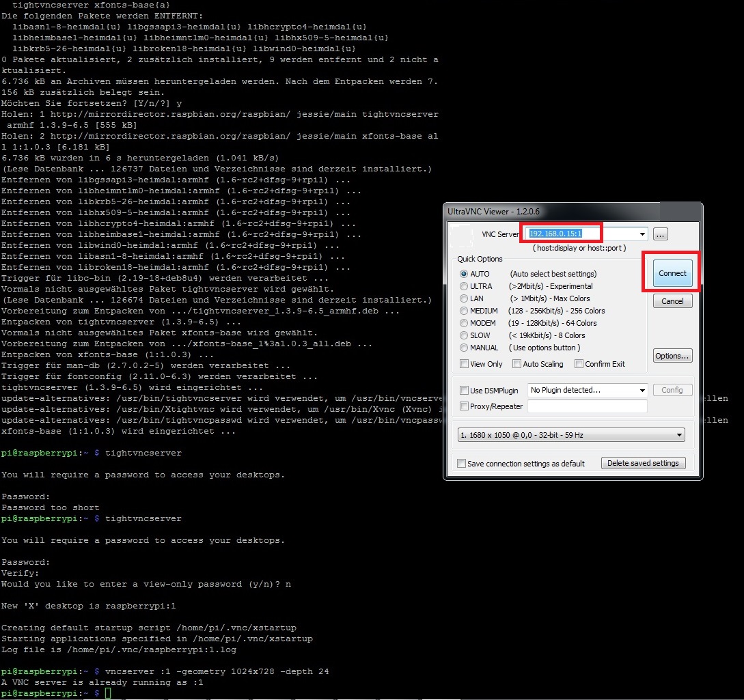Select the MANUAL quick option

[464, 348]
